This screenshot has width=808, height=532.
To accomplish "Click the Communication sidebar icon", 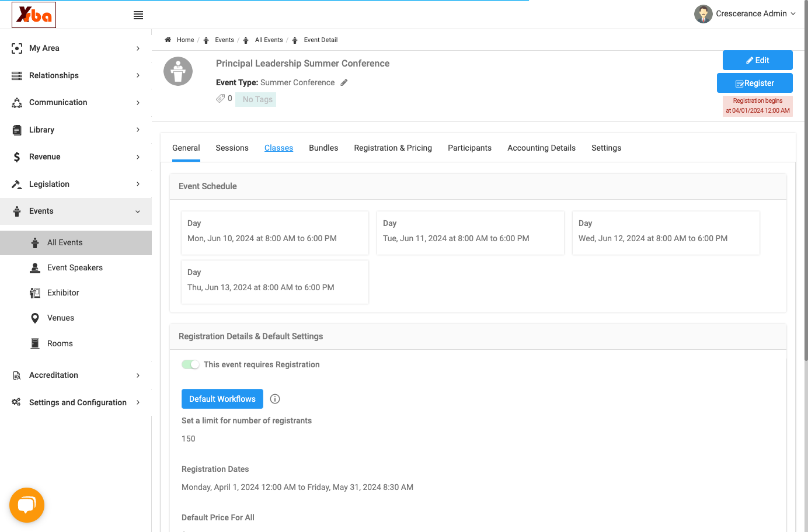I will point(17,103).
